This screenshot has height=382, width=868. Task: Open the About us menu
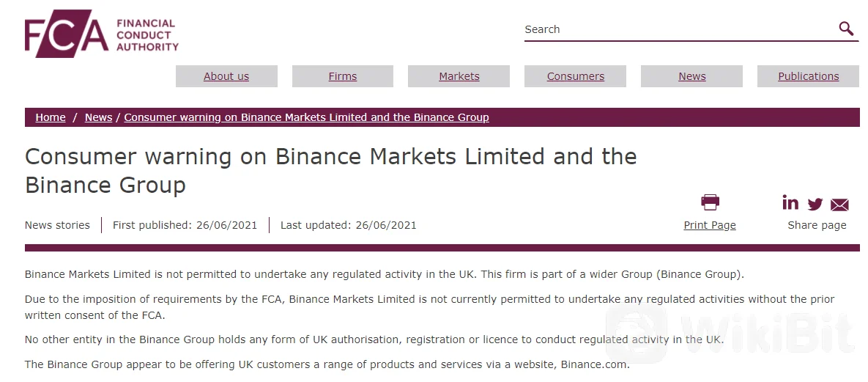click(x=226, y=76)
